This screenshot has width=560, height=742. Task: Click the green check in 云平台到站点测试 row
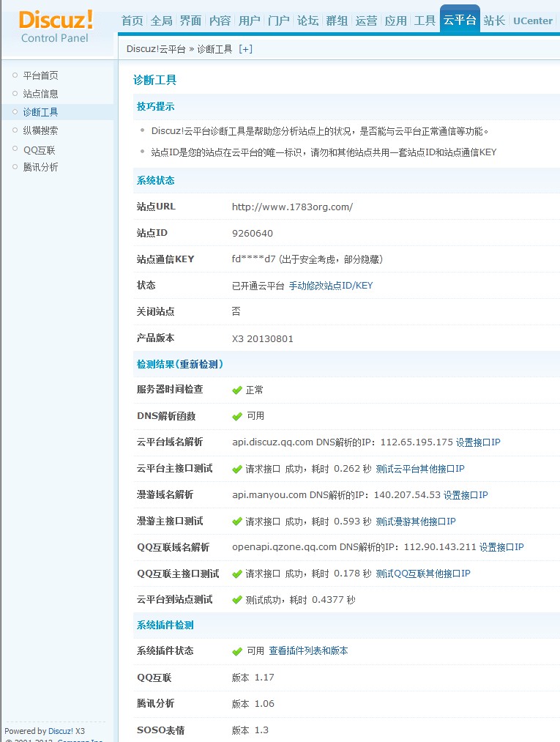point(237,600)
